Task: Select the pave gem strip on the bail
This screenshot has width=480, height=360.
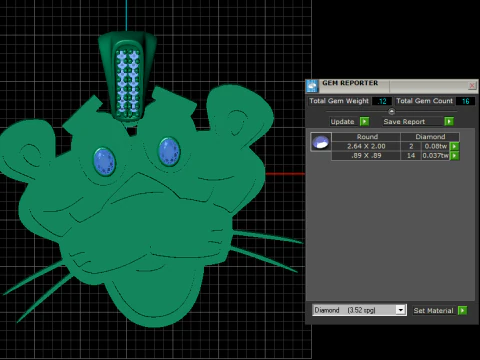Action: (x=128, y=83)
